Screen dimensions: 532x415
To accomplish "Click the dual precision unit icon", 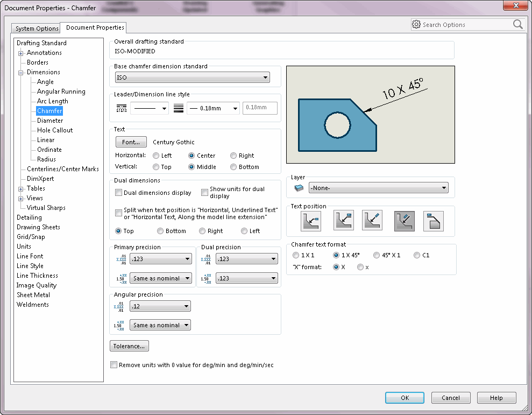I will [205, 259].
